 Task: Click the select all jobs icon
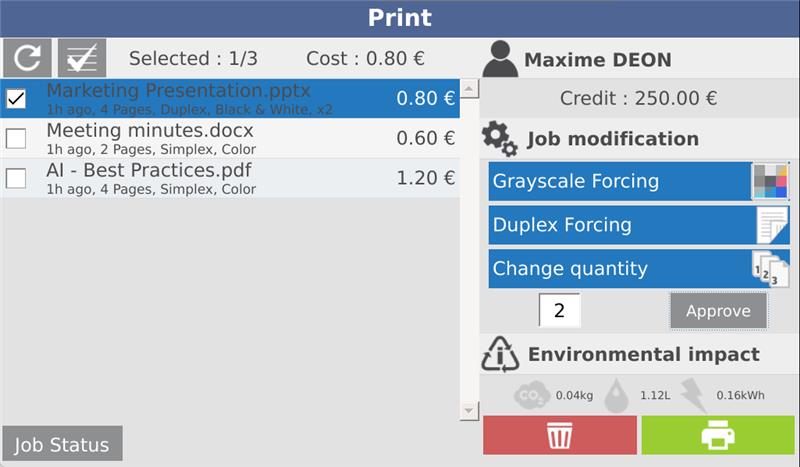pos(82,58)
